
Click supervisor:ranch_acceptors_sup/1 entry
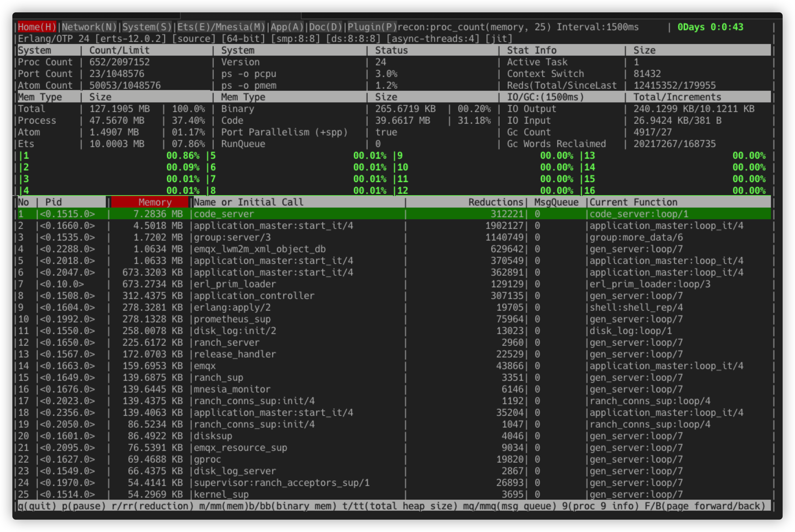click(282, 483)
